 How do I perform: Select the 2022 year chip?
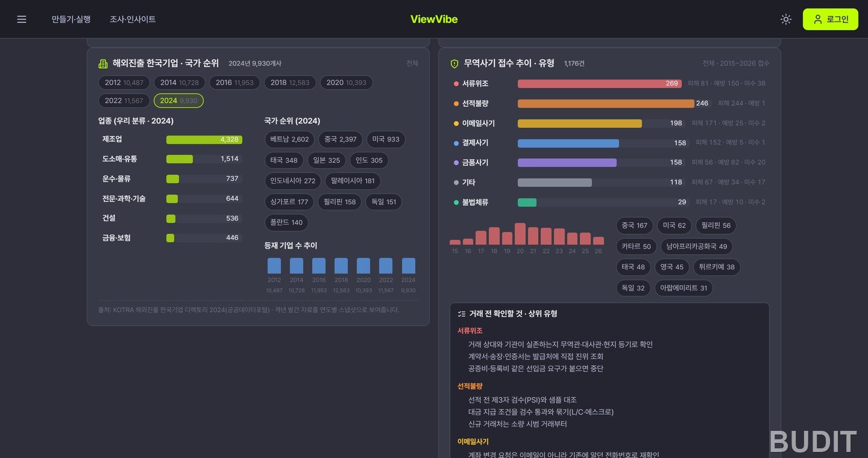[124, 101]
